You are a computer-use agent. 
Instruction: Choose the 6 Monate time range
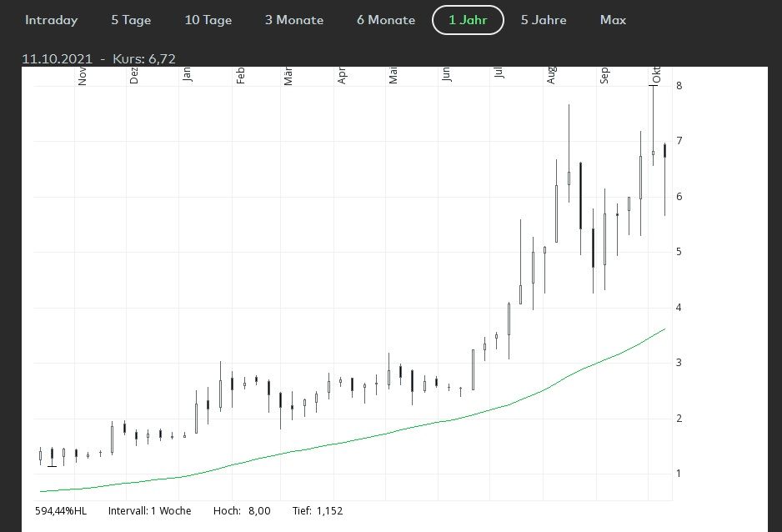pyautogui.click(x=386, y=20)
